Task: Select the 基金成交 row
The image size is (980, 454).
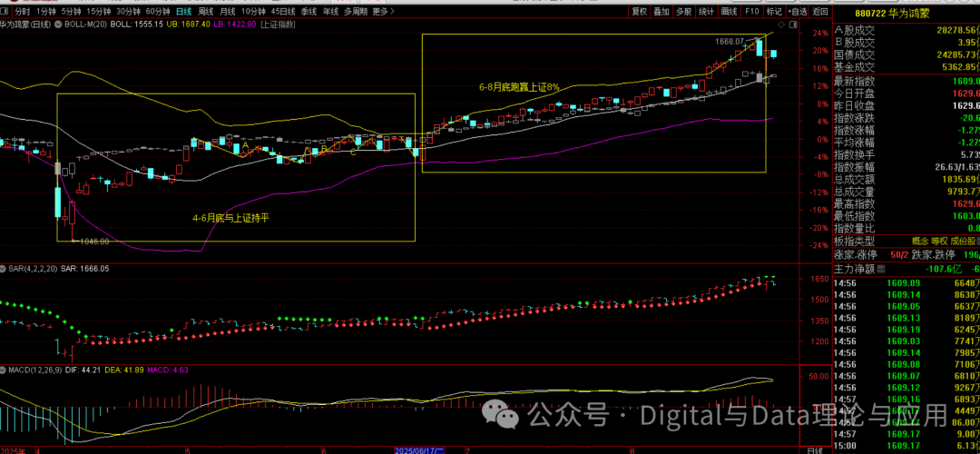Action: [x=906, y=67]
